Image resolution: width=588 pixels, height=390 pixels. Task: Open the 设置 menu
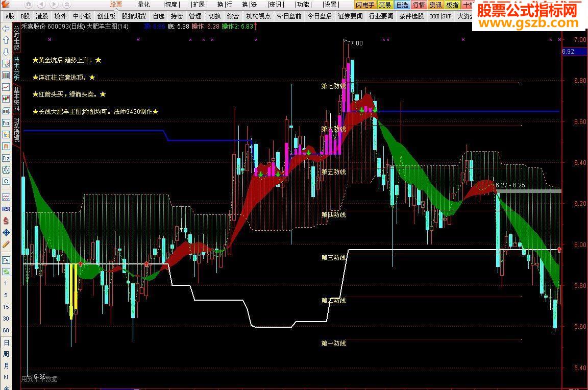tap(330, 5)
